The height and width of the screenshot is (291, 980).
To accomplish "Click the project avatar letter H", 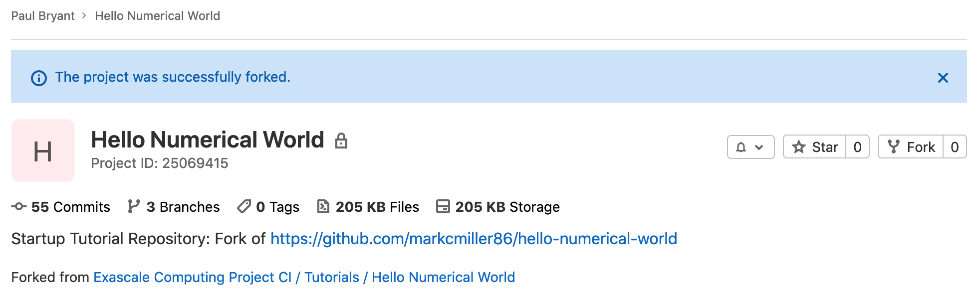I will point(43,151).
